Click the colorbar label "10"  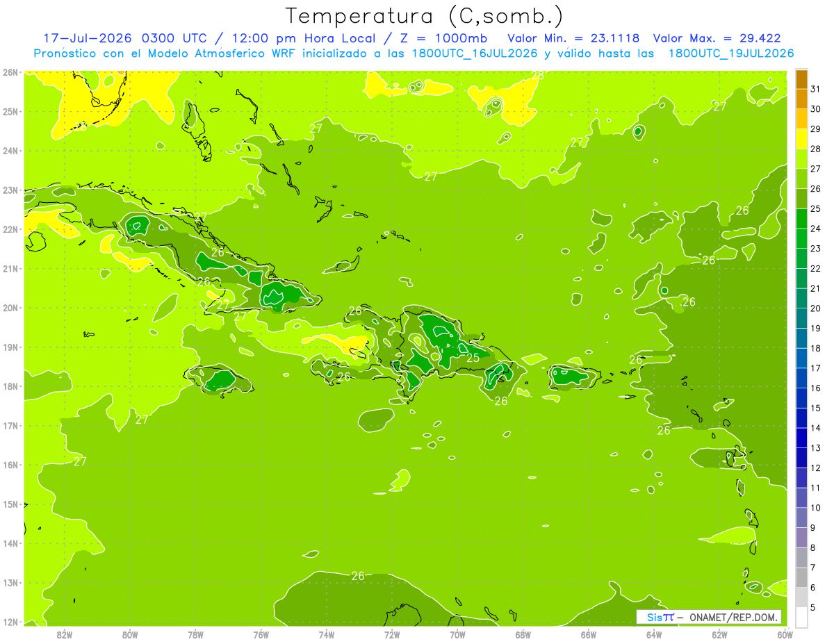click(x=816, y=508)
